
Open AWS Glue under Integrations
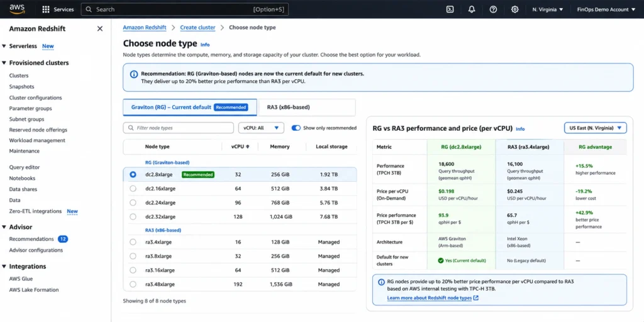[21, 279]
